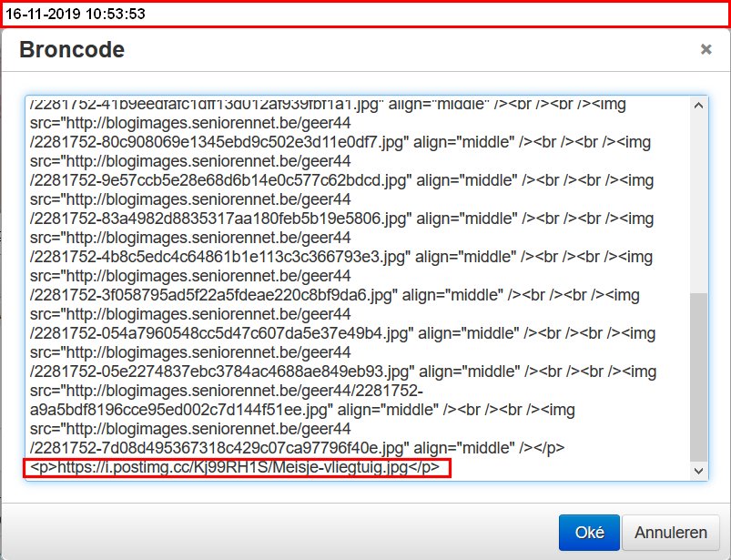Click the source code scrollbar thumb
This screenshot has height=560, width=731.
tap(698, 377)
